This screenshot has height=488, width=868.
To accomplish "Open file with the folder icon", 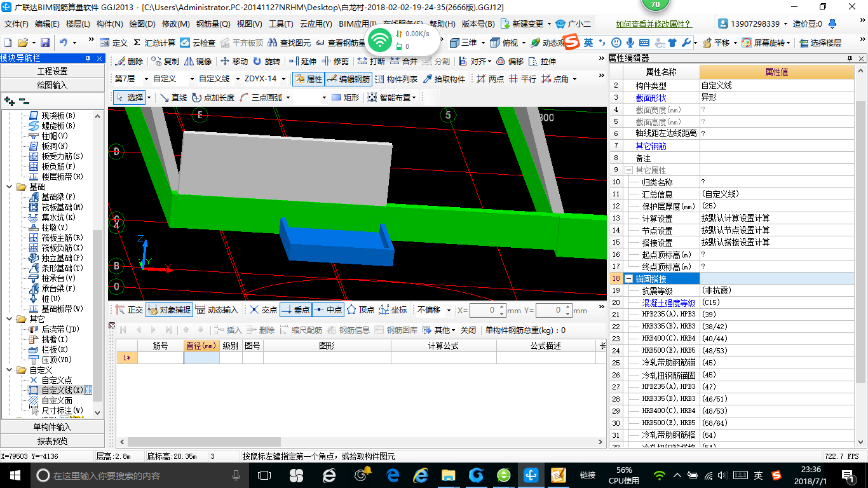I will (x=23, y=43).
